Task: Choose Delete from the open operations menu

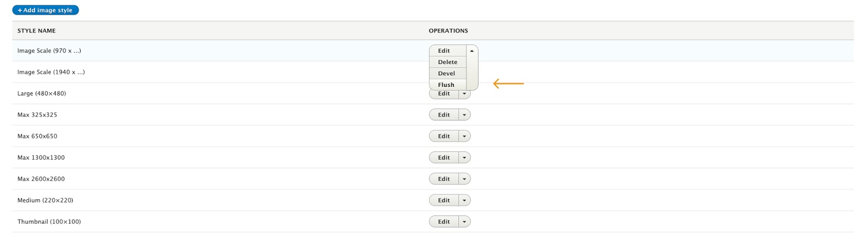Action: click(448, 62)
